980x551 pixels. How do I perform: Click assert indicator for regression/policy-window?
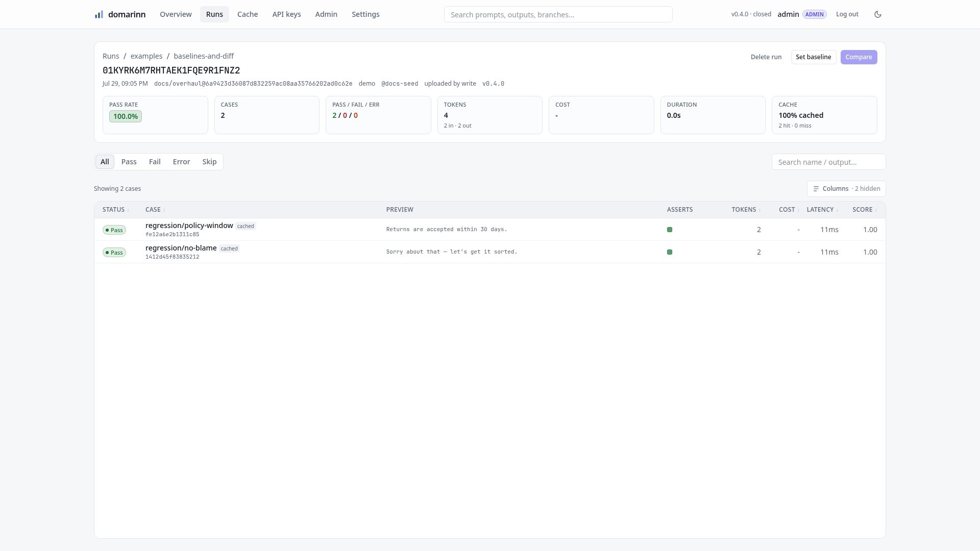pos(670,230)
